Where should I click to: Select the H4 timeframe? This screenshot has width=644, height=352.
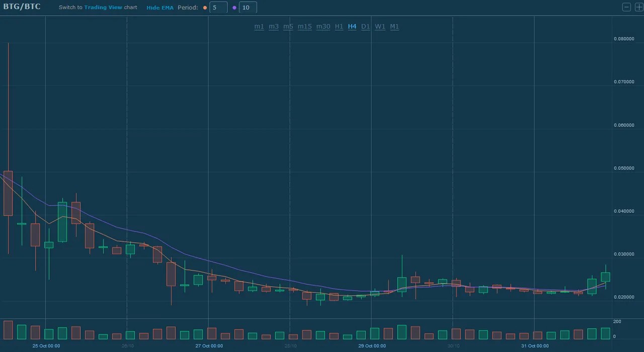352,27
